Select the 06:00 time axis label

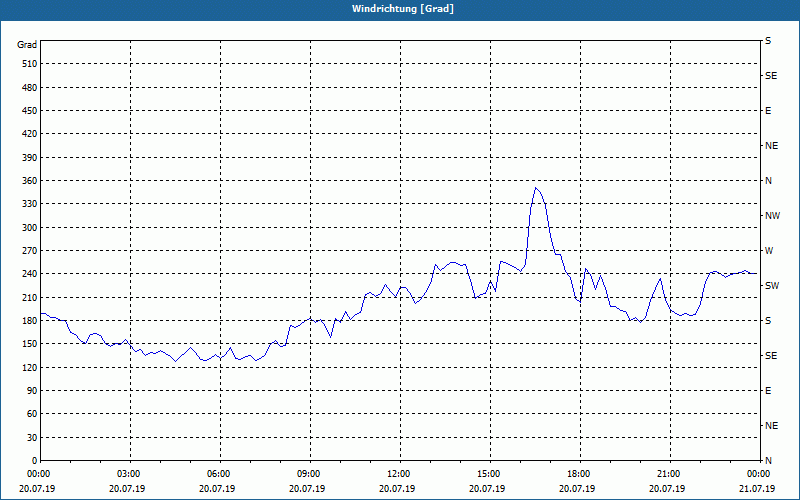(x=220, y=474)
